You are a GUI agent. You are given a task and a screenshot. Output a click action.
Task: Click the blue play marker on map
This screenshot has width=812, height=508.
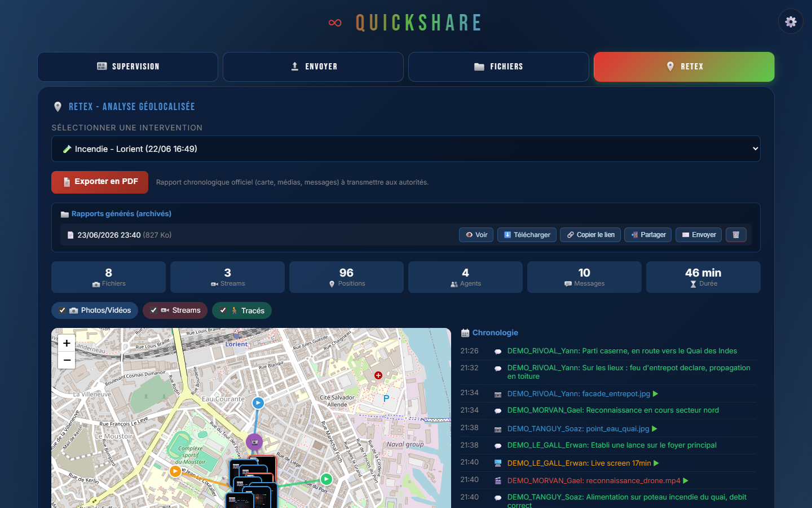(x=258, y=403)
